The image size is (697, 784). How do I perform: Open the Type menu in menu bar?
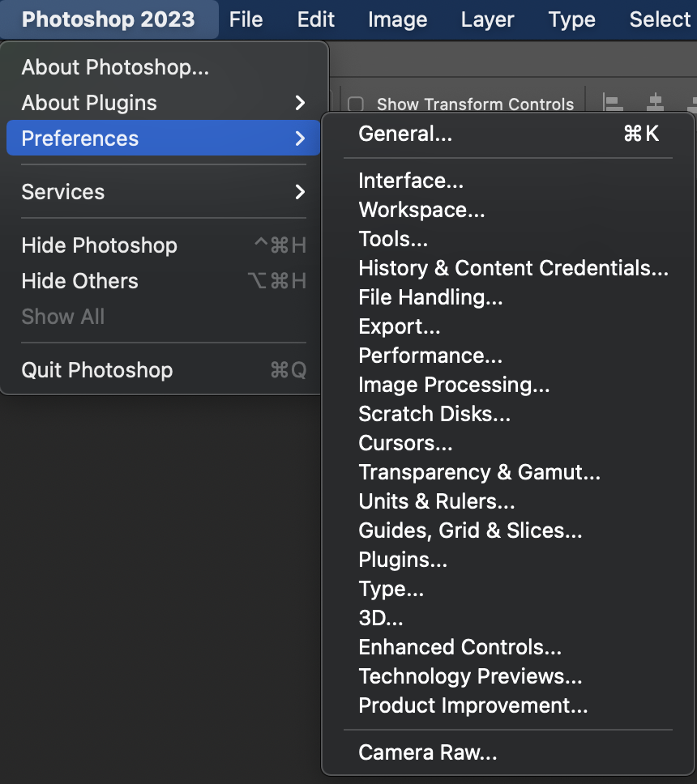click(571, 19)
